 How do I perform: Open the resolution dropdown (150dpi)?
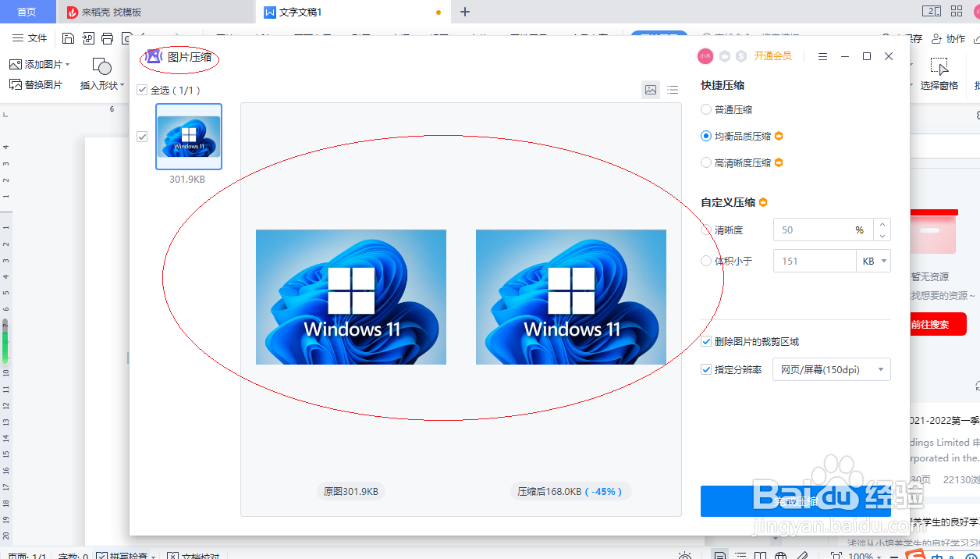click(831, 369)
